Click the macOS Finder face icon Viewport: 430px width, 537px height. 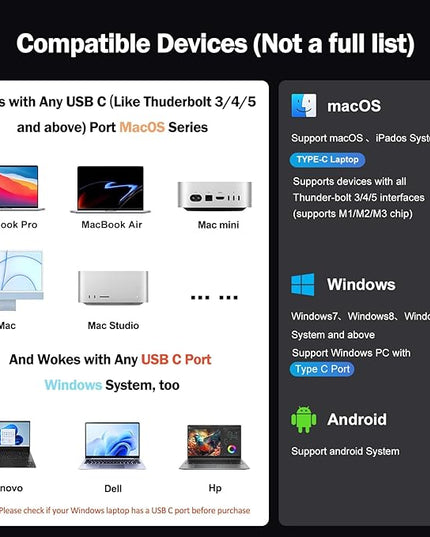pyautogui.click(x=304, y=105)
